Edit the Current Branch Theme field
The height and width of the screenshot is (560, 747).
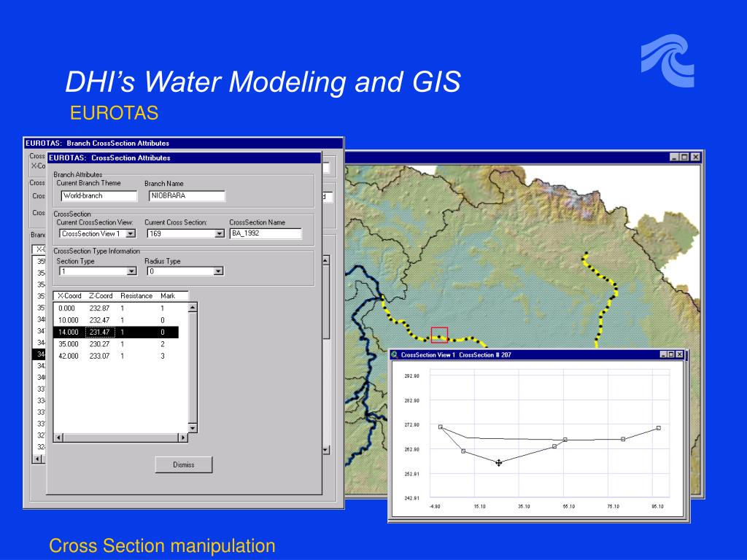(99, 195)
